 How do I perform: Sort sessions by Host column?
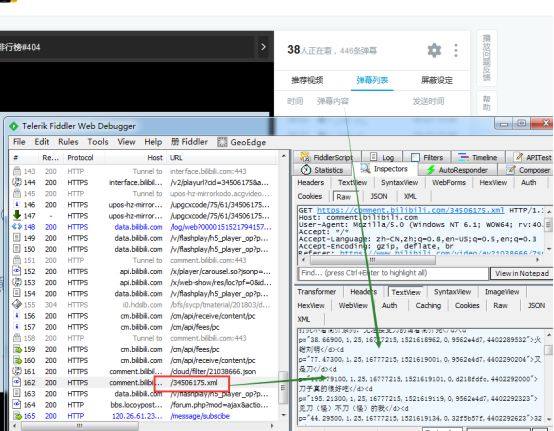155,158
